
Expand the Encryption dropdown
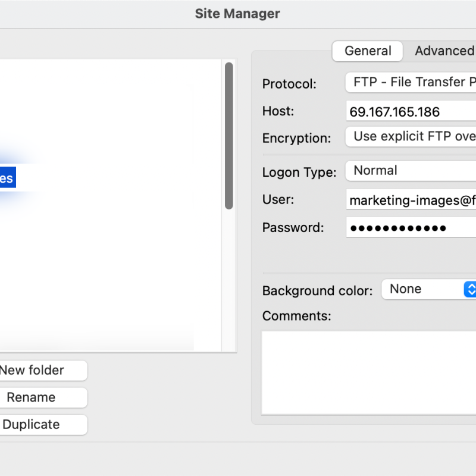click(411, 137)
